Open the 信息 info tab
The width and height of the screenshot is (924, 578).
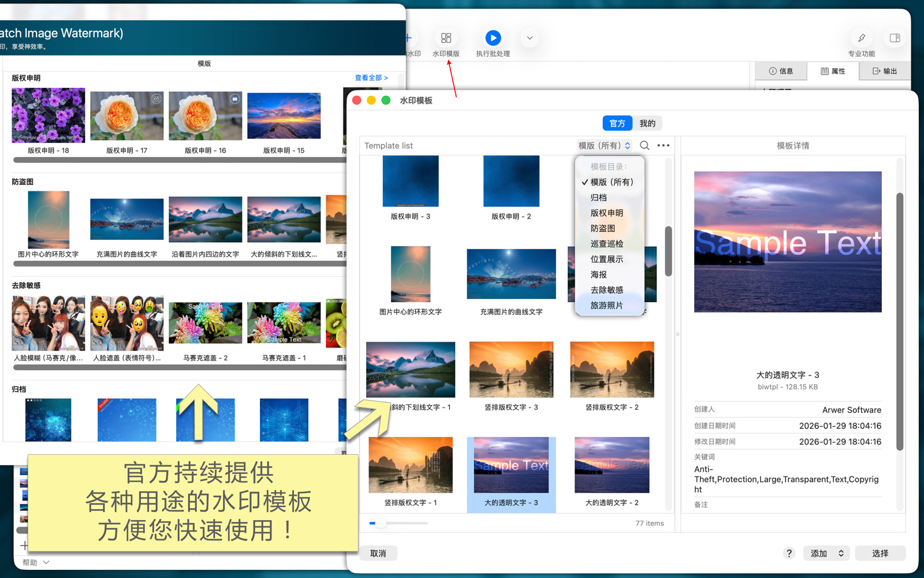[x=781, y=71]
